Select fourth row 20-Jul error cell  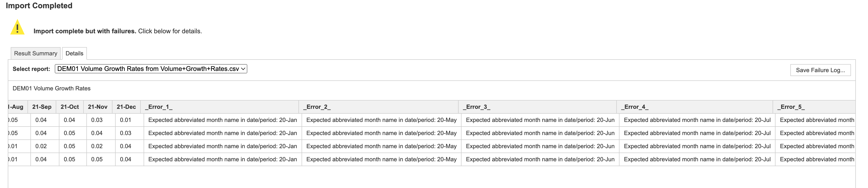point(697,159)
